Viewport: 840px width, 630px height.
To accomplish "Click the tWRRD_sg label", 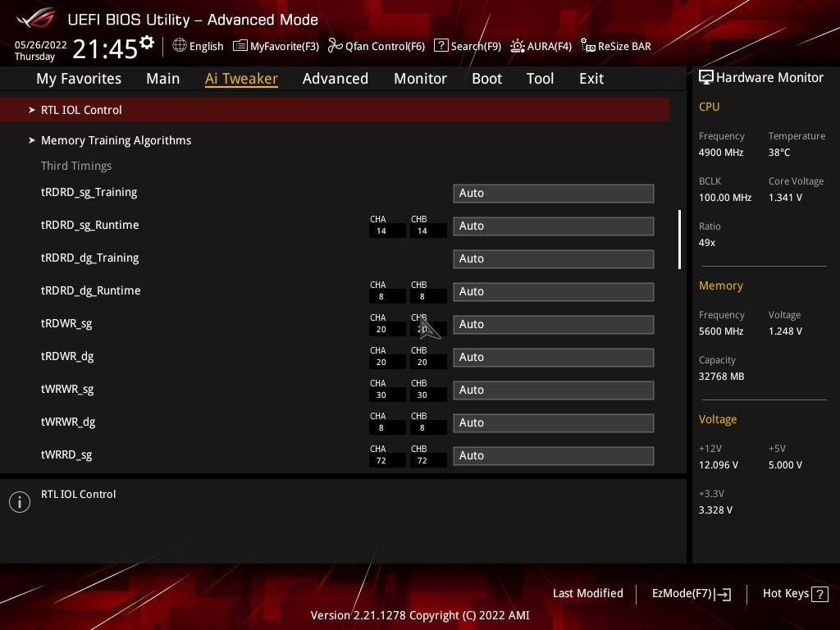I will point(66,454).
